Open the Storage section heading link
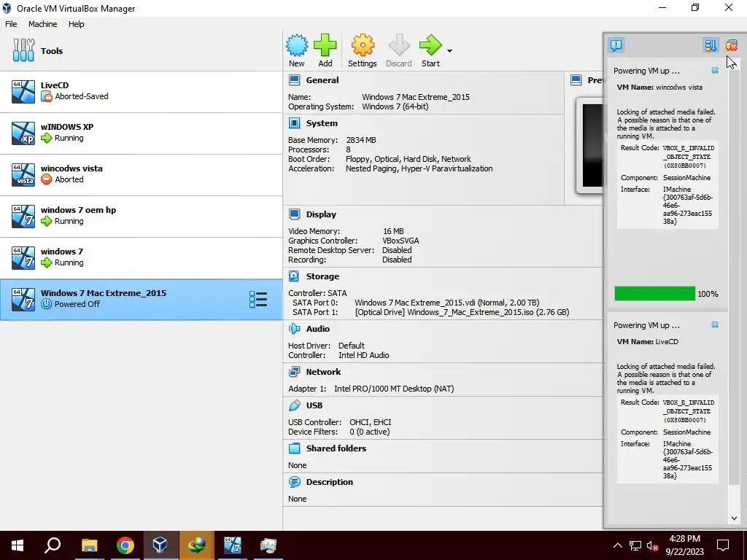This screenshot has width=747, height=560. point(322,276)
